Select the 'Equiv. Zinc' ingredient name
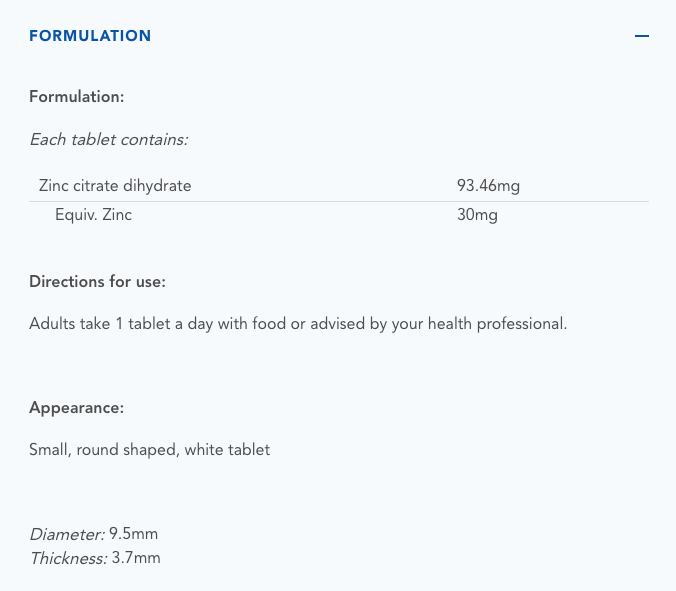The width and height of the screenshot is (676, 591). click(x=93, y=215)
